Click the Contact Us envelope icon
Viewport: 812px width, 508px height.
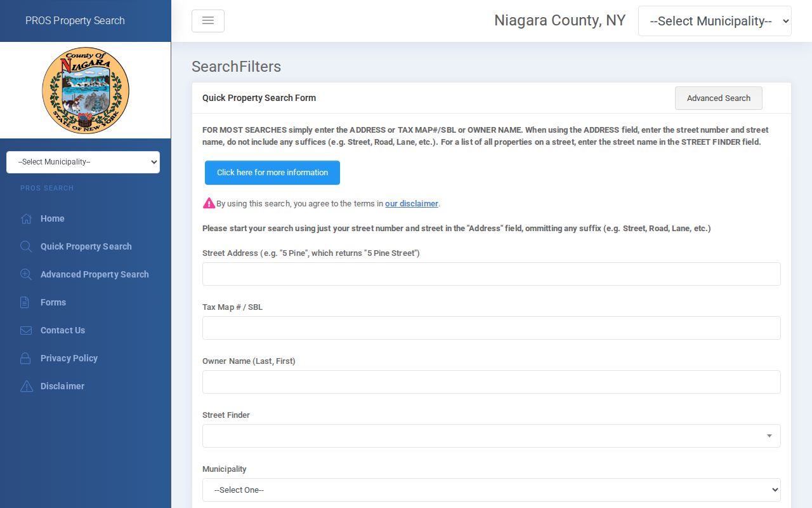tap(26, 330)
